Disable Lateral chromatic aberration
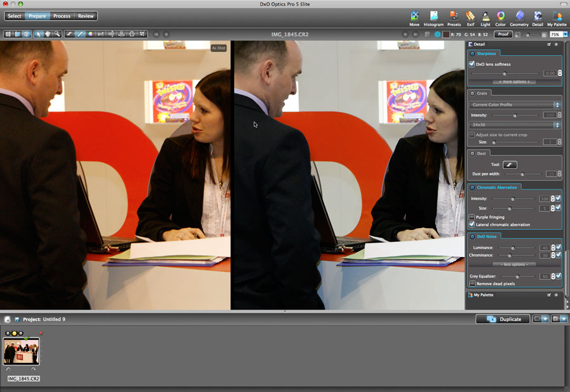 click(x=472, y=225)
